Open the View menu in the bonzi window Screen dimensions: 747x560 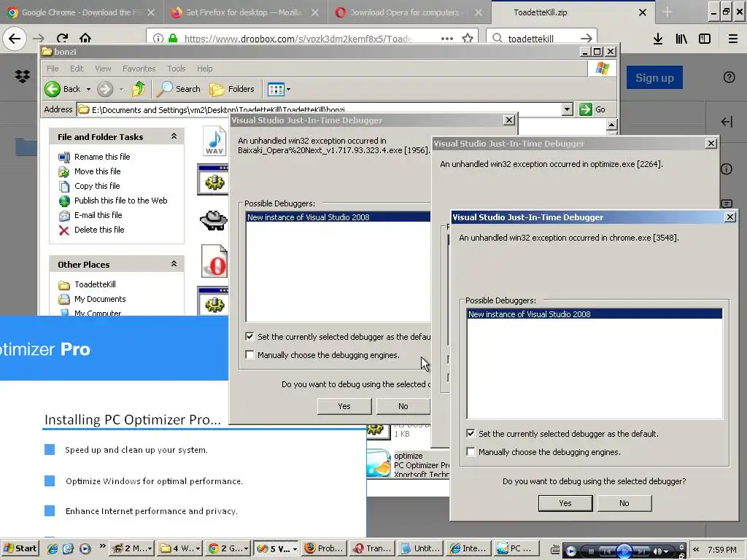point(103,69)
